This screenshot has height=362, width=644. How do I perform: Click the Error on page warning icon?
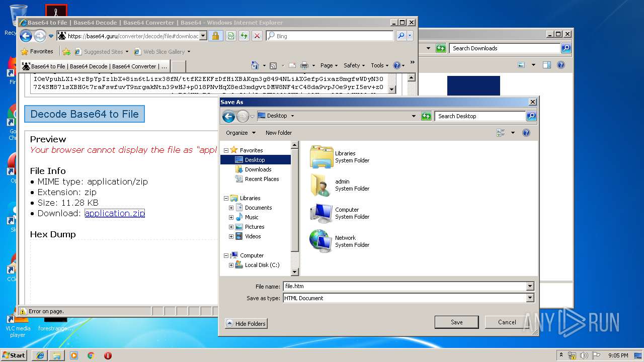tap(23, 311)
